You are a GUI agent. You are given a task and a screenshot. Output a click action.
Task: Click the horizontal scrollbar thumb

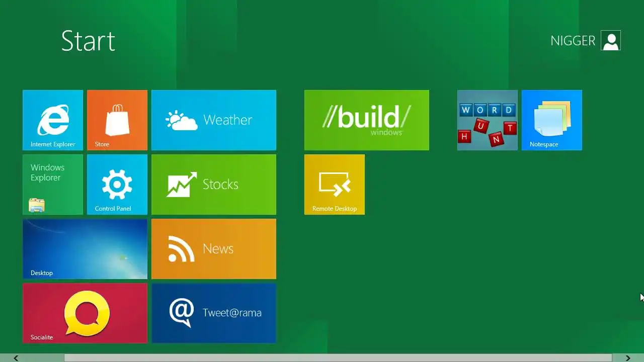(x=338, y=358)
